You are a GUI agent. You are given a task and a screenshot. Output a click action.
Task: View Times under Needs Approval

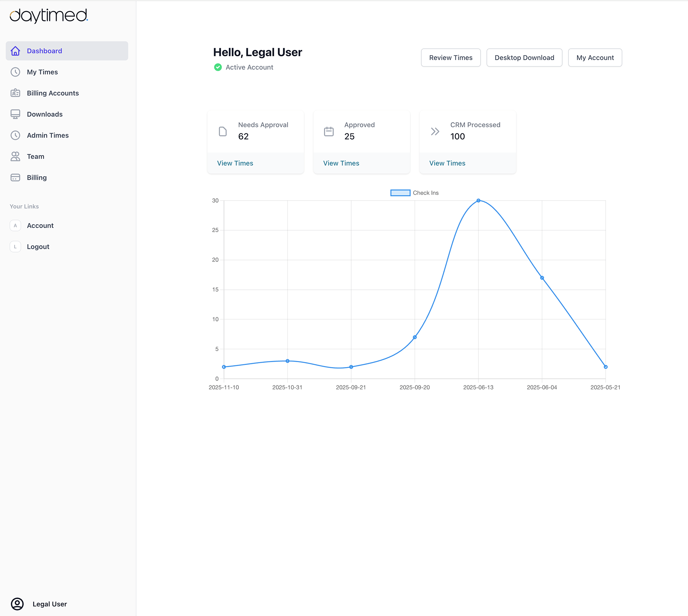(235, 163)
